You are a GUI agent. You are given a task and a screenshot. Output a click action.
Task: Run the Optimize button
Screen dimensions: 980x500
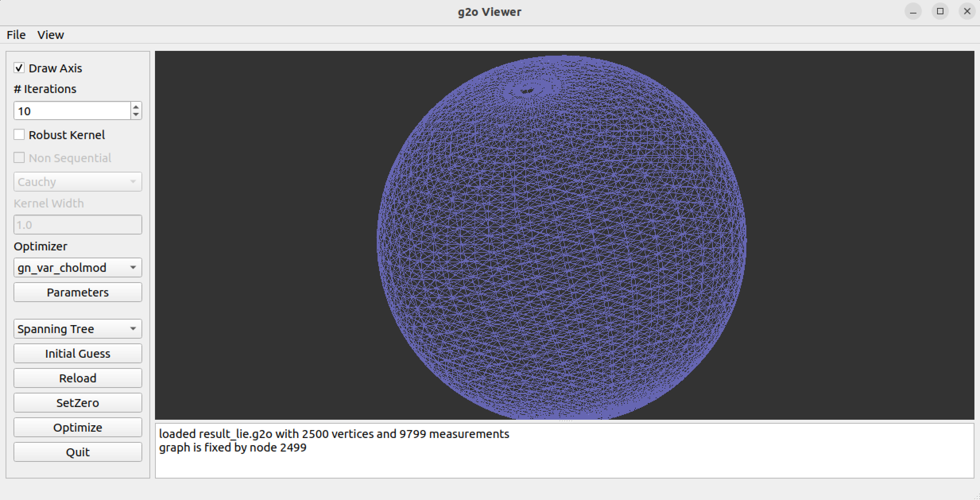click(x=77, y=427)
